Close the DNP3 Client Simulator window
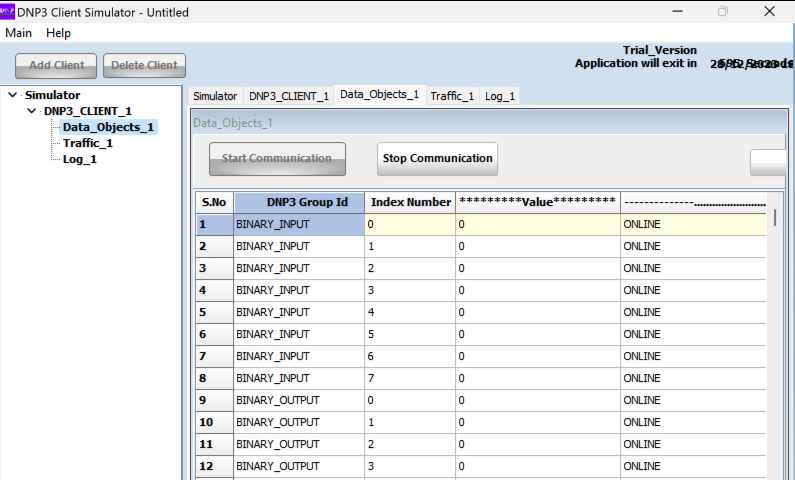Image resolution: width=795 pixels, height=480 pixels. pyautogui.click(x=769, y=11)
